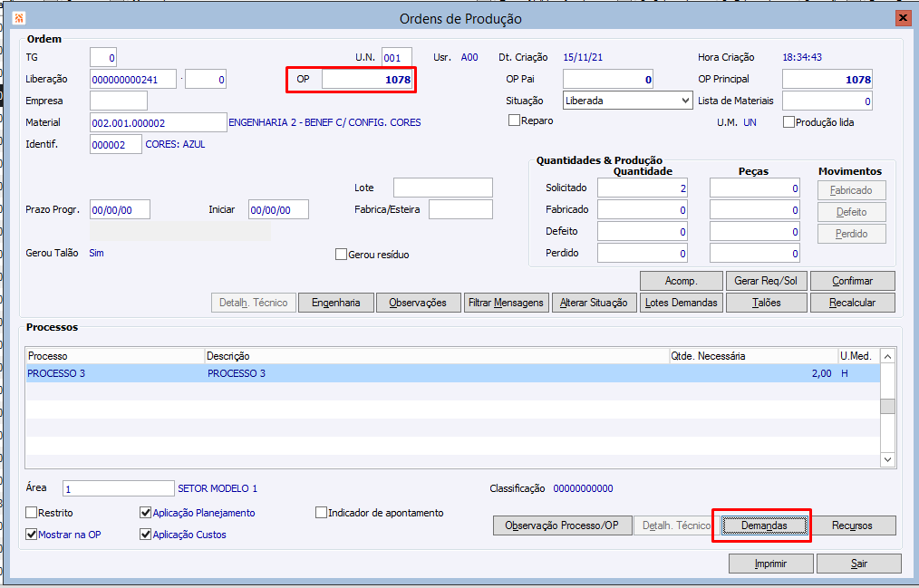The height and width of the screenshot is (588, 919).
Task: Click the Solicitado Peças field
Action: [x=755, y=188]
